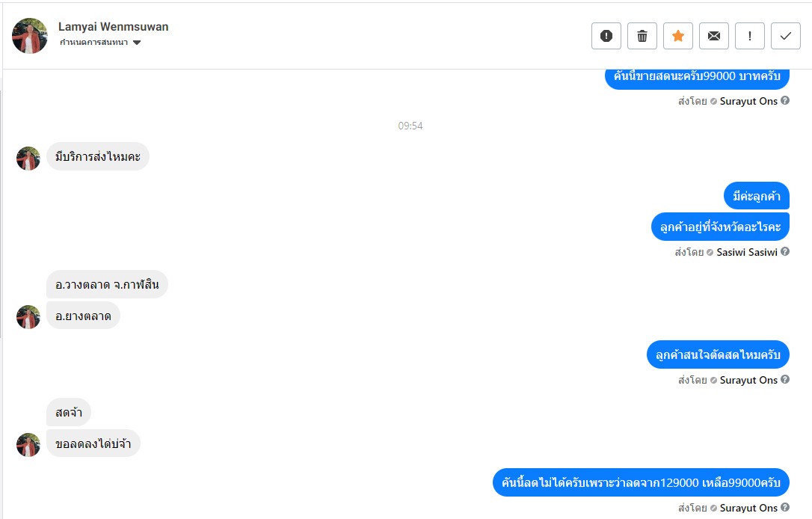Click the Lamyai Wenmsuwan name link
The image size is (812, 519).
113,26
